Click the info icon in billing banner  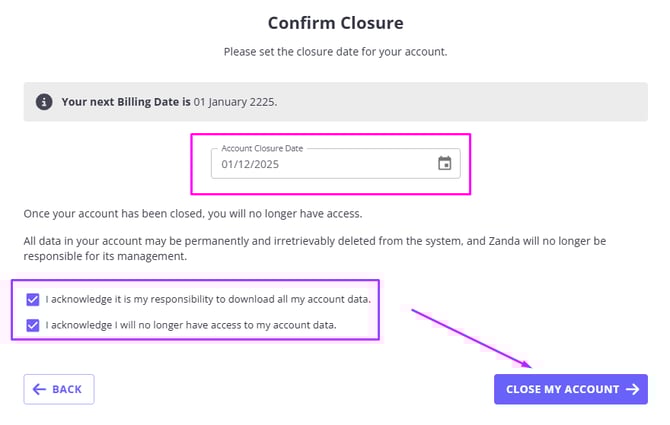pos(44,102)
